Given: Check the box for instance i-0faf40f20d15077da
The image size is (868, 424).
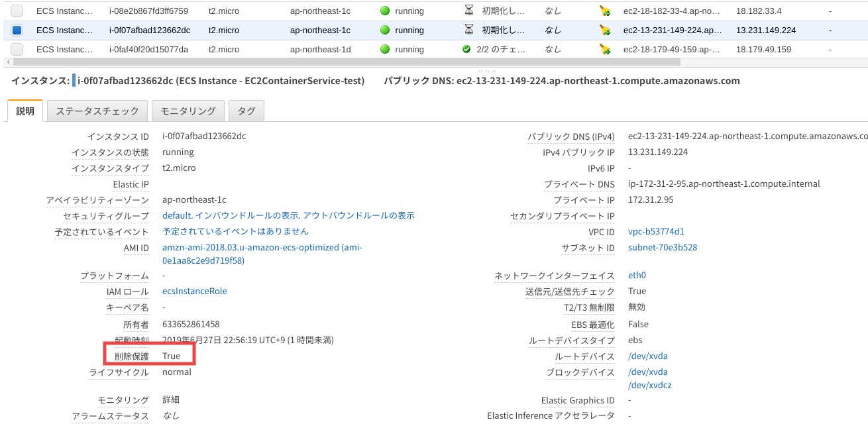Looking at the screenshot, I should [x=17, y=50].
